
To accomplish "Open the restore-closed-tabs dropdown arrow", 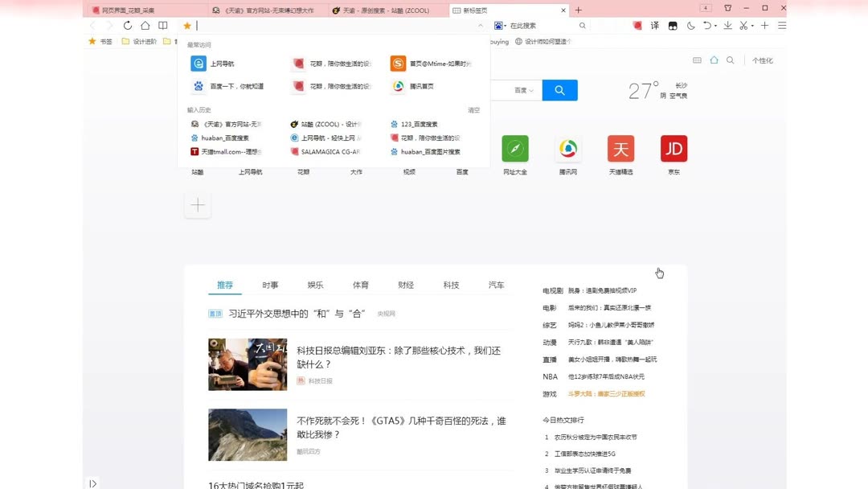I will pyautogui.click(x=716, y=27).
